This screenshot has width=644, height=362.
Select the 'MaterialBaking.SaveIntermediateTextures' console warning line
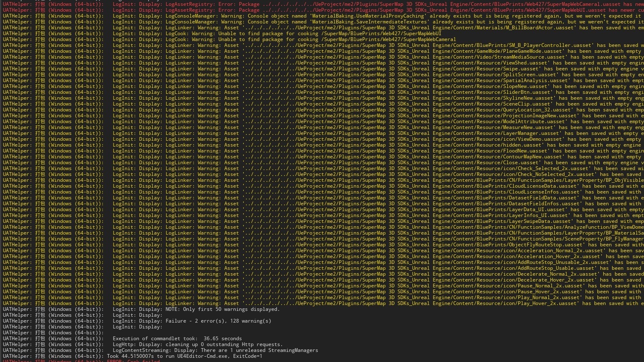coord(323,22)
